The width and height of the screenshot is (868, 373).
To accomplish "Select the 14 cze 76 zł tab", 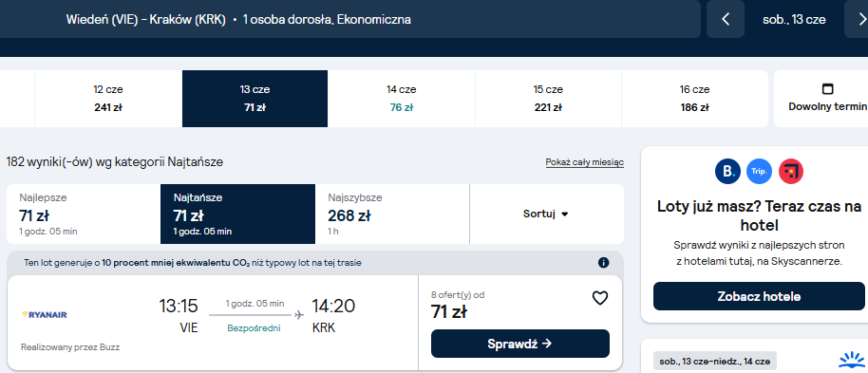I will (x=402, y=99).
